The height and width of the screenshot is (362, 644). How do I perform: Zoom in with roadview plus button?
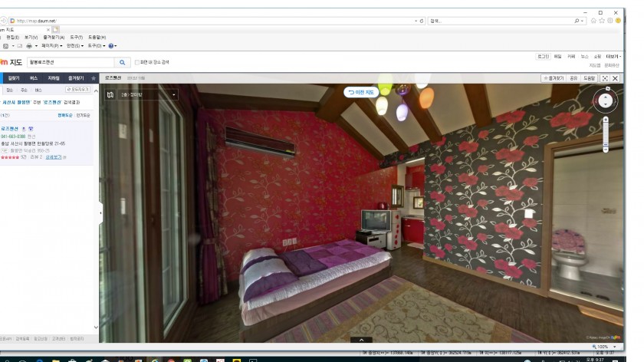[606, 120]
